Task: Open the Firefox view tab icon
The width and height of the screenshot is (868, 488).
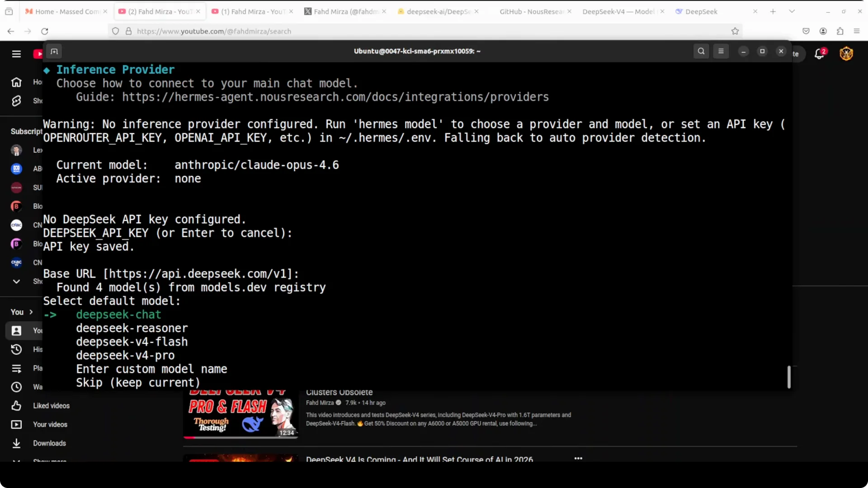Action: point(9,11)
